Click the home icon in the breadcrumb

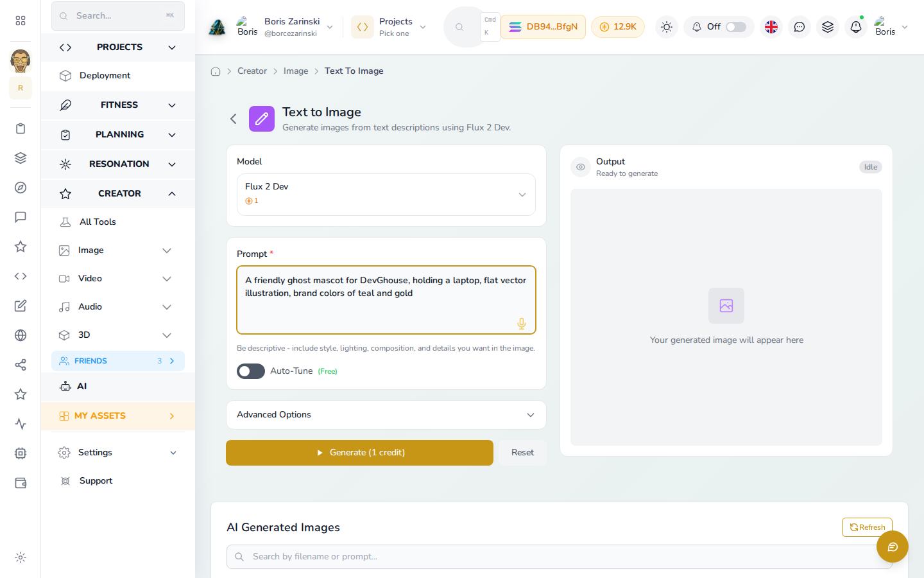coord(216,71)
